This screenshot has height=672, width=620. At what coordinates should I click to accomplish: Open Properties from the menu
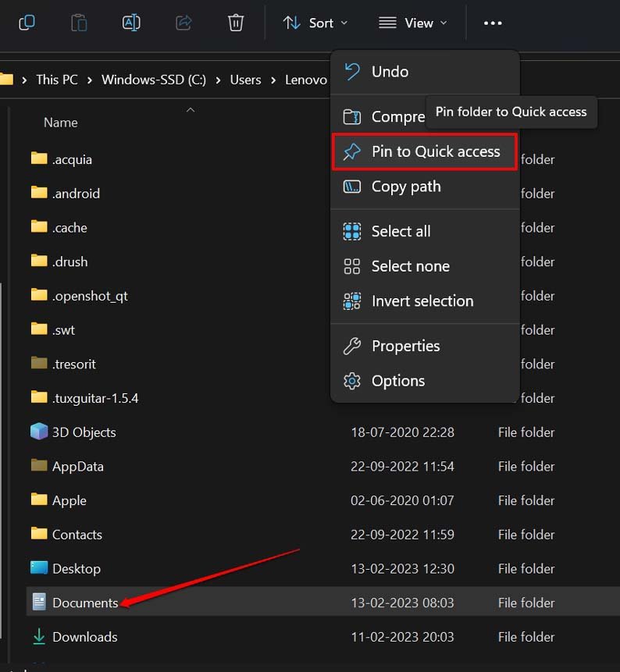(405, 346)
